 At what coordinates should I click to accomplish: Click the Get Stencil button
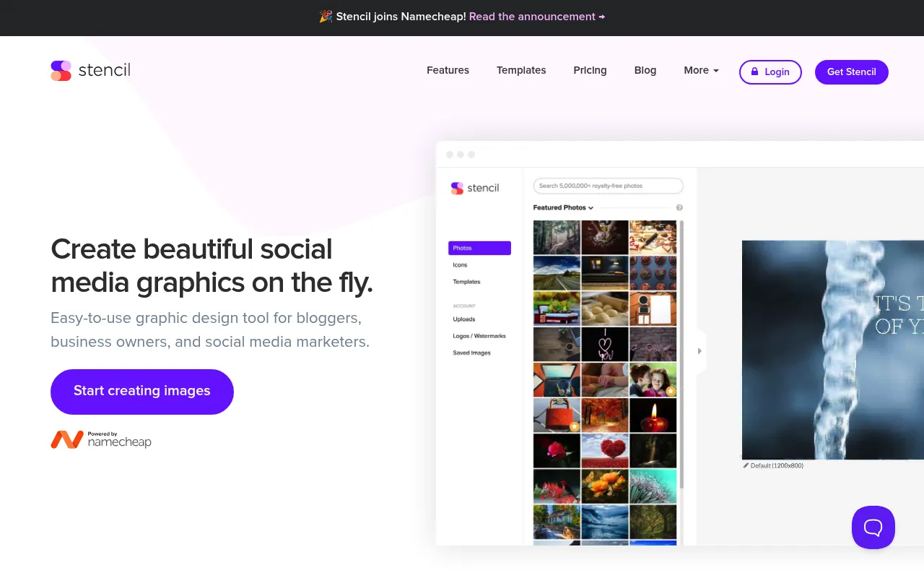coord(852,72)
